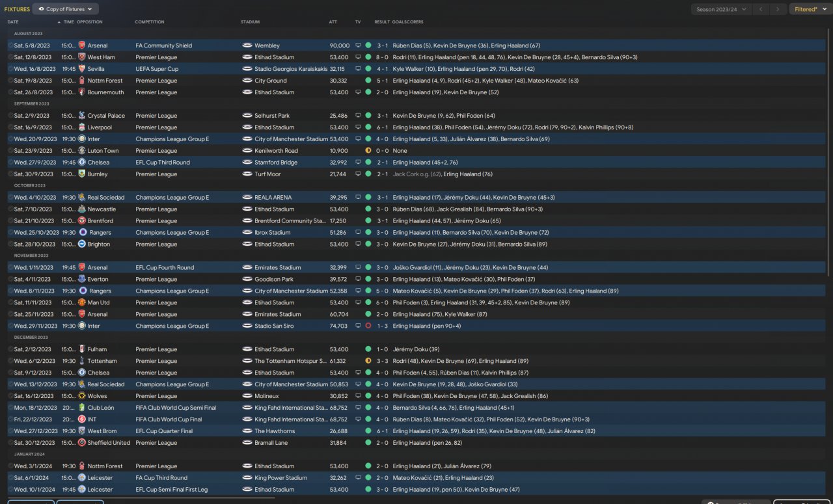Viewport: 833px width, 504px height.
Task: Click the Luton Town club badge
Action: point(81,151)
